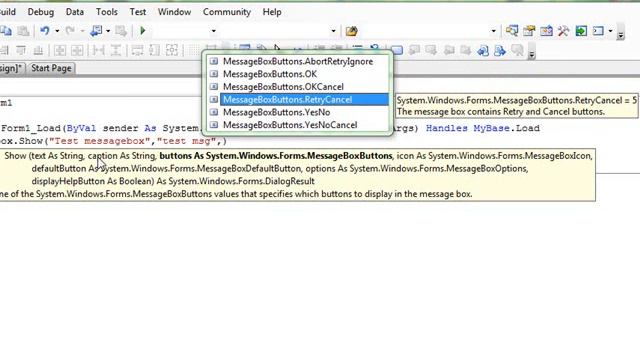Select MessageBoxButtons.AbortRetryIgnore from the list
Viewport: 640px width, 360px height.
pyautogui.click(x=298, y=62)
